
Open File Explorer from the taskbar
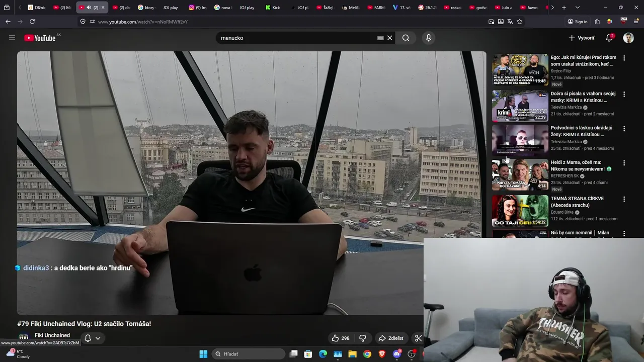(352, 354)
